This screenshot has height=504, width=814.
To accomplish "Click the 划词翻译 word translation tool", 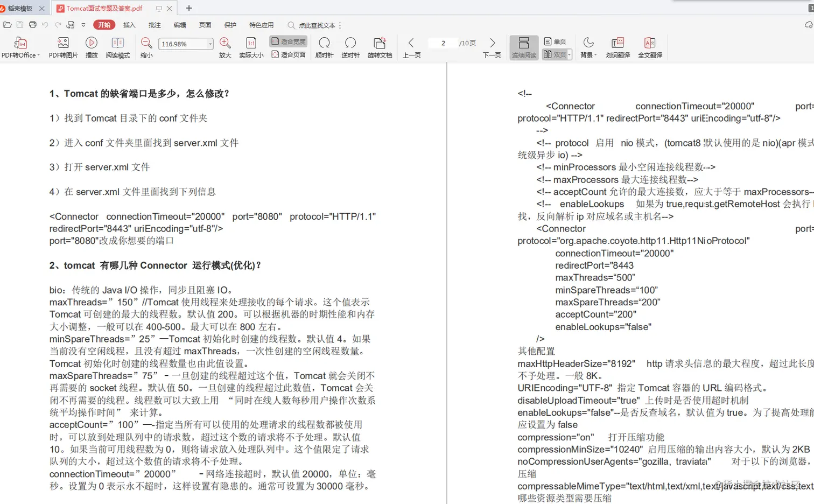I will 617,47.
